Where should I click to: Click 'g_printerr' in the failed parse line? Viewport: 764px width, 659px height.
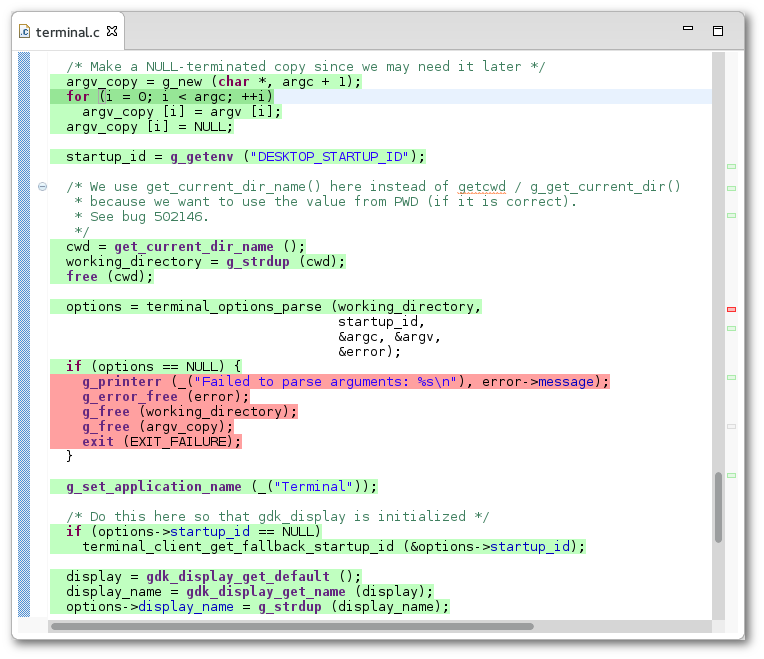(121, 381)
